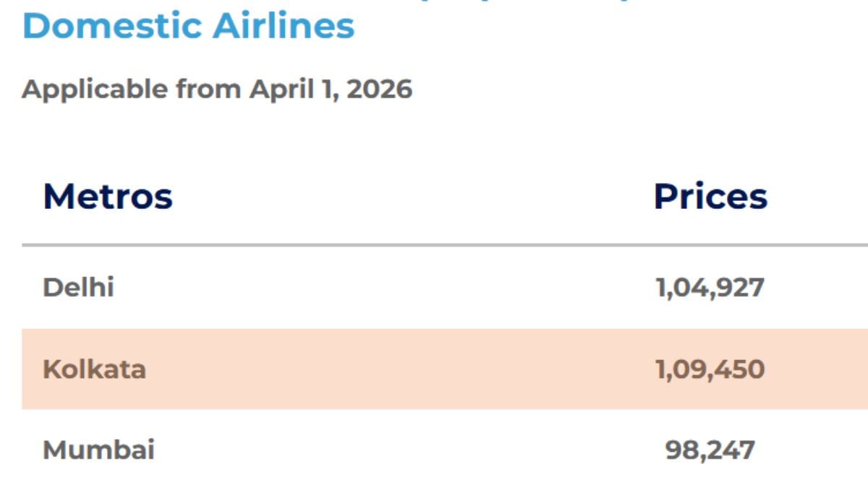Screen dimensions: 868x488
Task: Click the empty space in Delhi row
Action: pyautogui.click(x=398, y=288)
